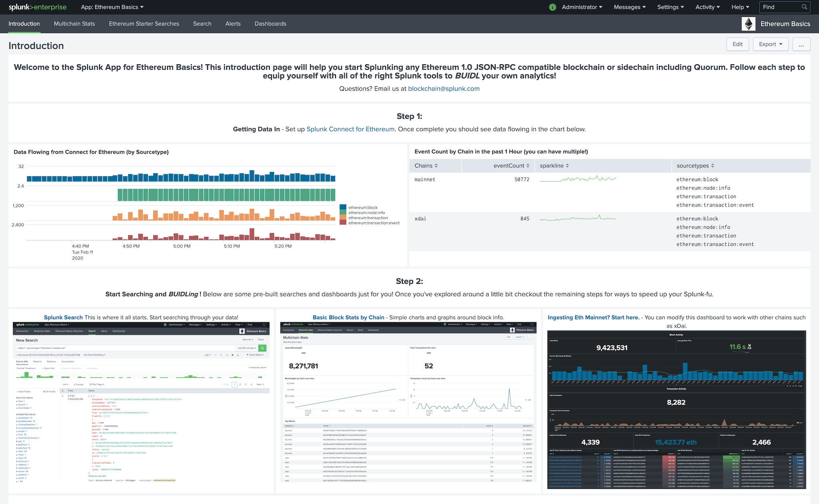Open the Dashboards tab
The image size is (819, 504).
270,24
